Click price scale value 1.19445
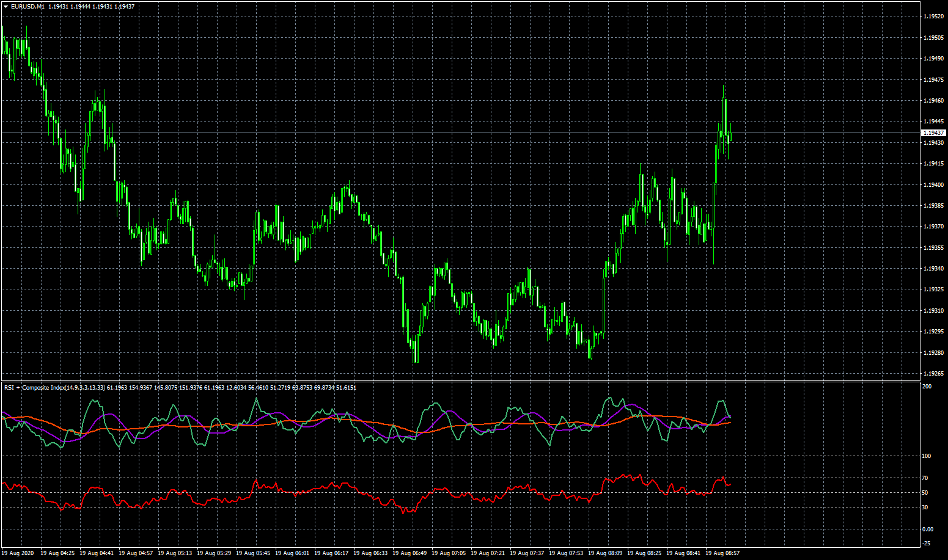 point(933,122)
